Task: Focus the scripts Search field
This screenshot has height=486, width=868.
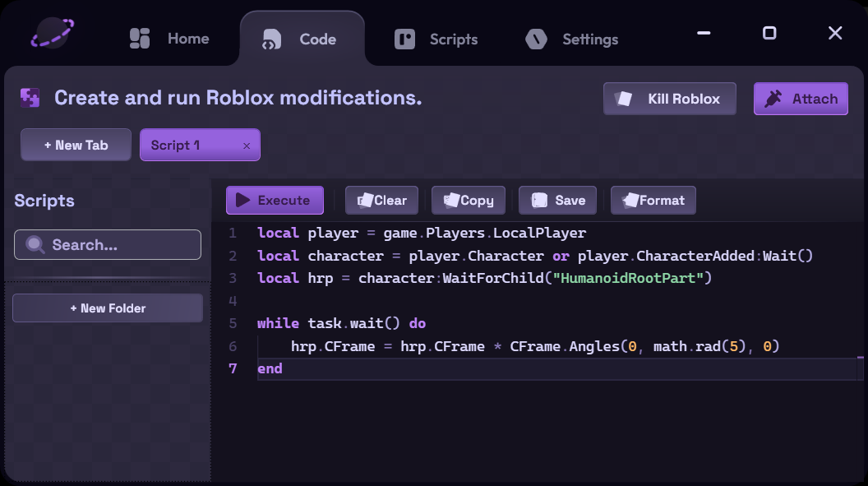Action: (108, 245)
